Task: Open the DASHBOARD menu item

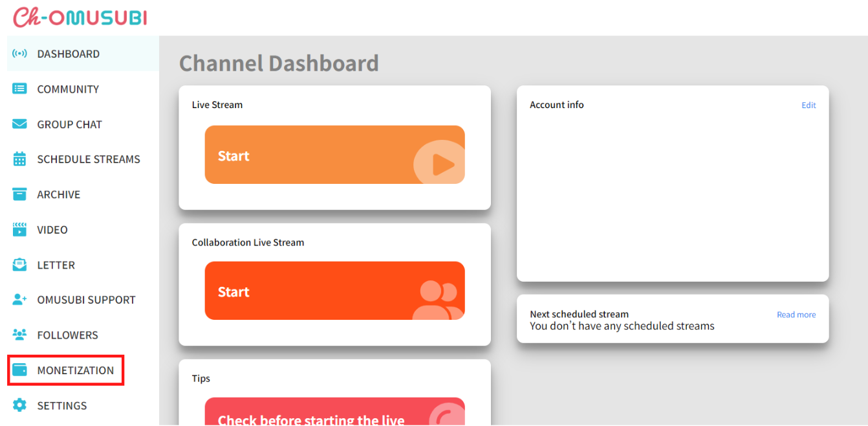Action: click(x=83, y=54)
